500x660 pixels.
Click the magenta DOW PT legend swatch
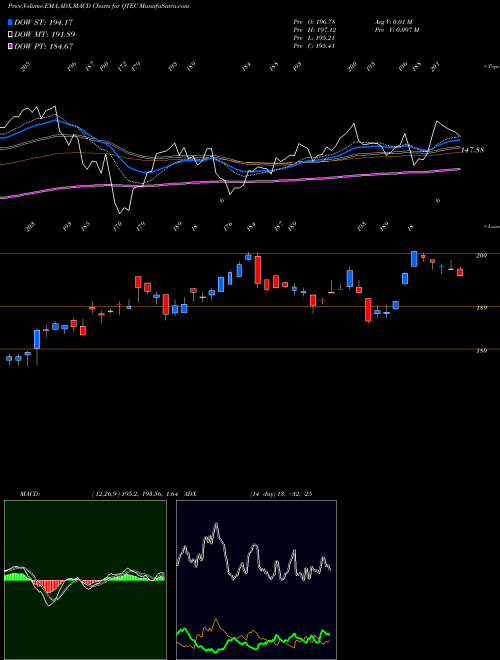click(10, 46)
